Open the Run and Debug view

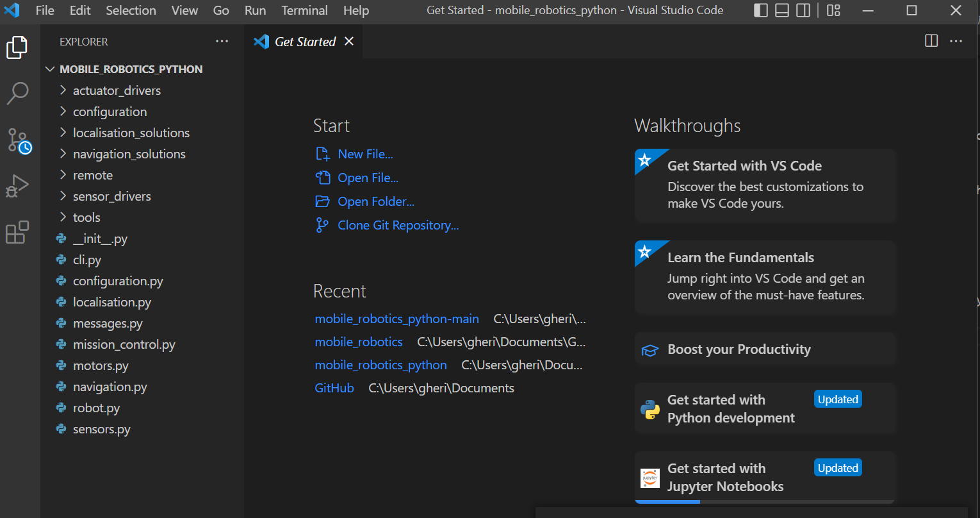[17, 187]
